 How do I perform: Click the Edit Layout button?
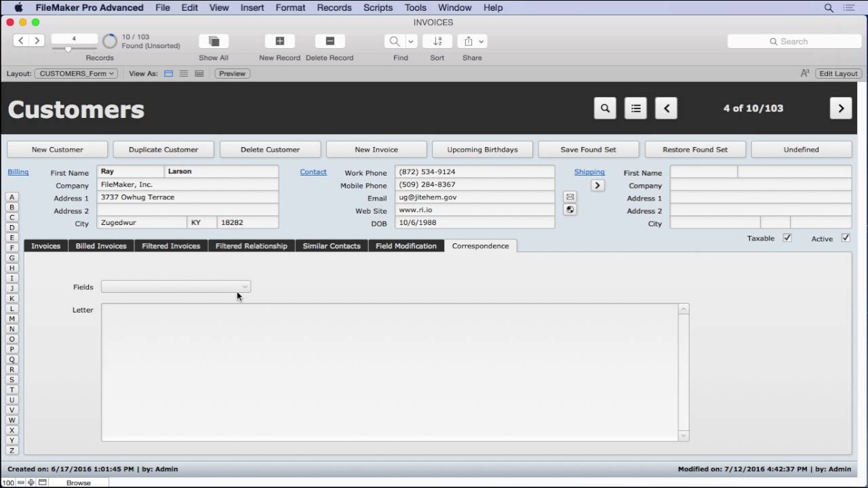tap(838, 73)
